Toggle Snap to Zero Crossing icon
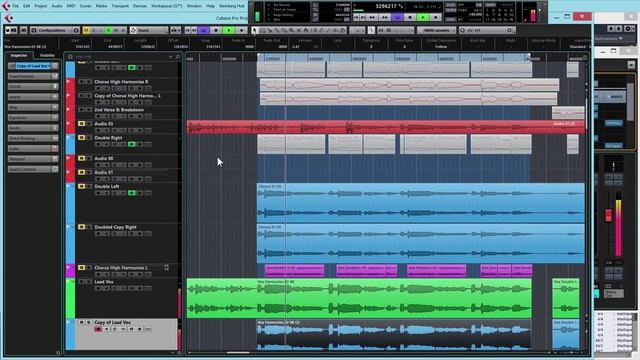Screen dimensions: 640x360 tap(371, 30)
